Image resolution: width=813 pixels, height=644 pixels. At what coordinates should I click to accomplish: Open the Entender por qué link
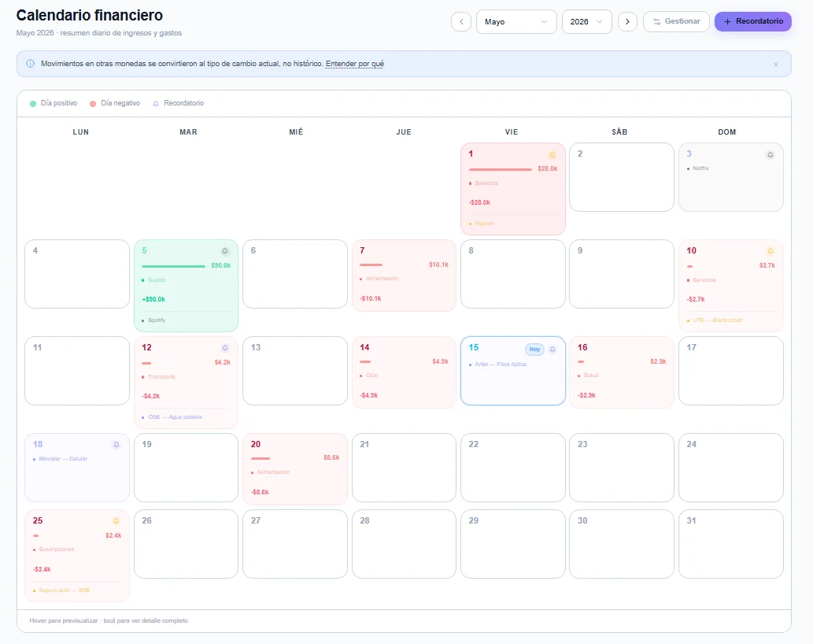click(355, 64)
